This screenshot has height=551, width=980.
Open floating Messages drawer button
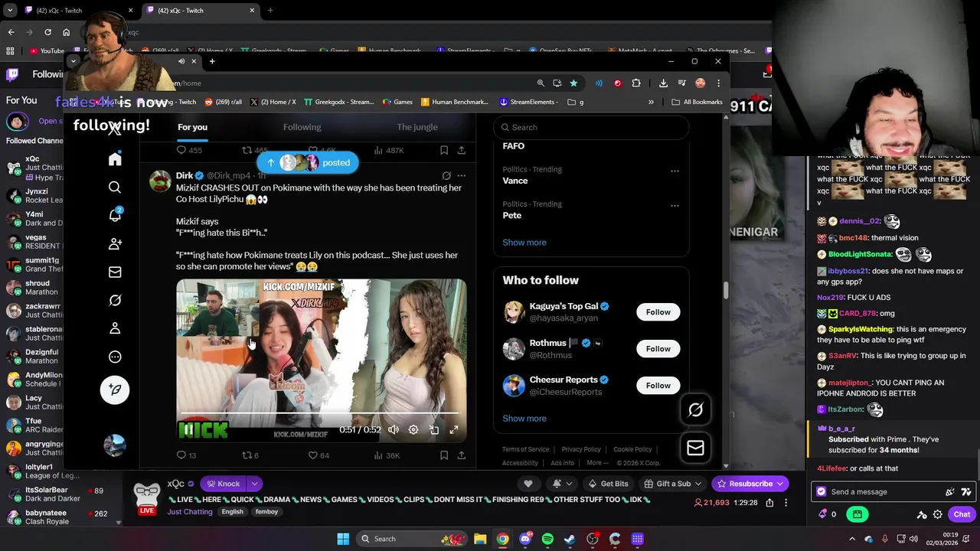point(695,448)
